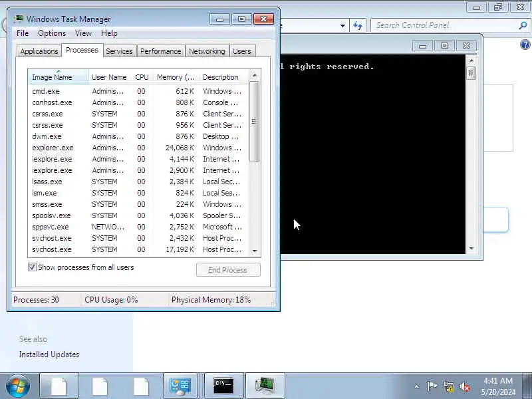
Task: Click the process list scroll up arrow
Action: click(x=255, y=75)
